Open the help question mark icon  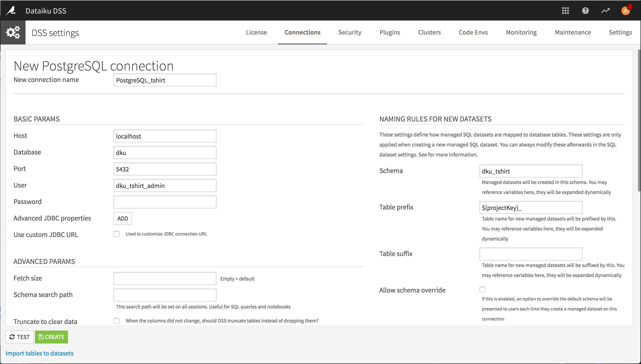(585, 10)
